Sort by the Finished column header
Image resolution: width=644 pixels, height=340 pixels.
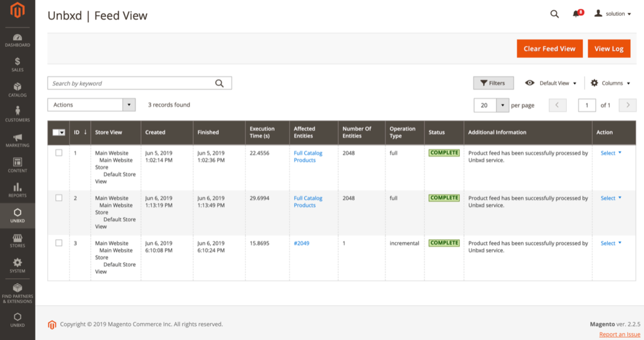(x=219, y=132)
